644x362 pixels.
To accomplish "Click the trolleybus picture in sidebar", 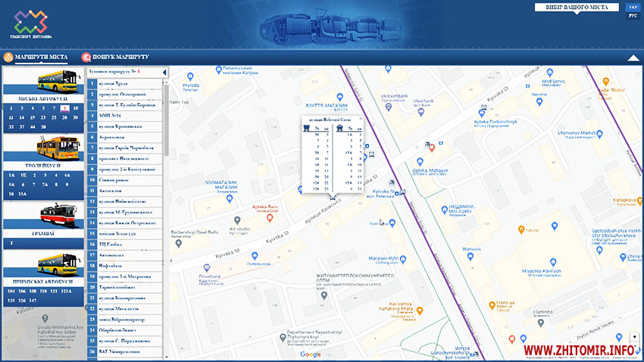I will tap(57, 145).
